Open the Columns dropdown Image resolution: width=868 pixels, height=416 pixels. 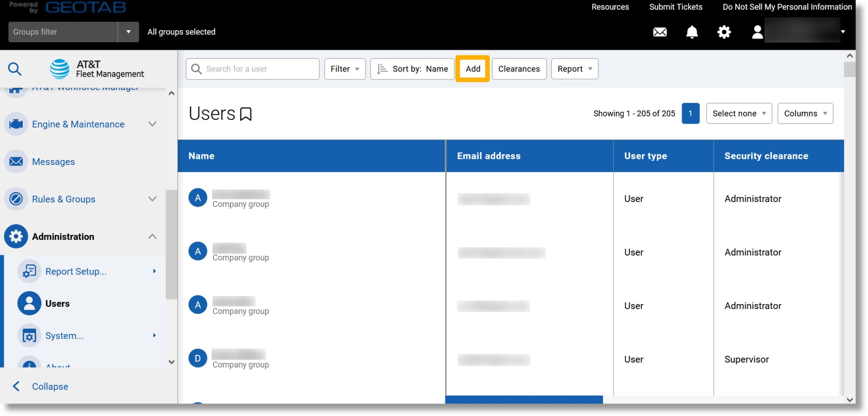[805, 113]
